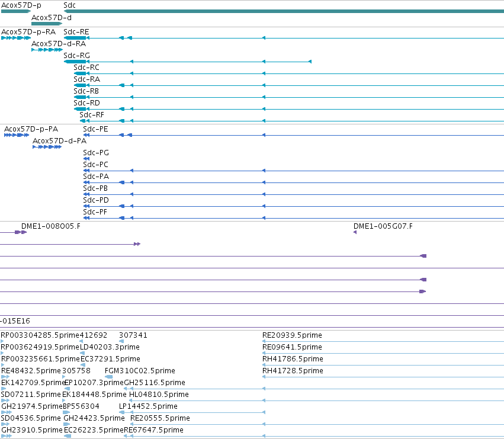Select the DME1-008005.F feature label
504x439 pixels.
[x=51, y=226]
